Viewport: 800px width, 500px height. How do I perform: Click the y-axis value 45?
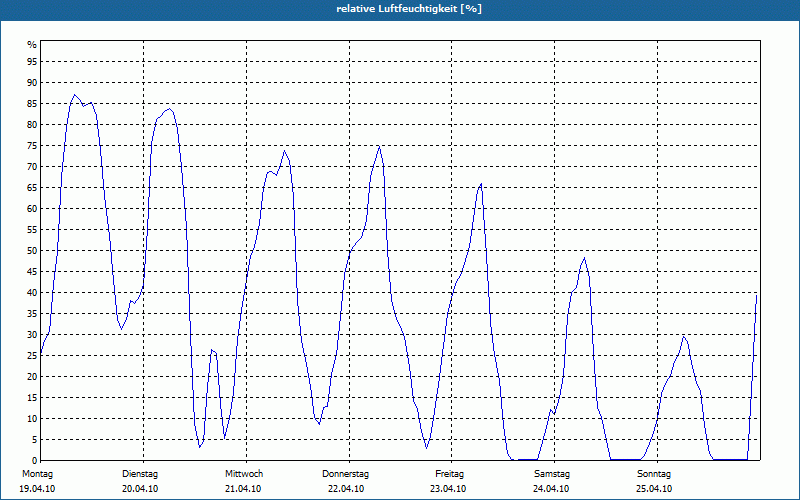pyautogui.click(x=32, y=271)
